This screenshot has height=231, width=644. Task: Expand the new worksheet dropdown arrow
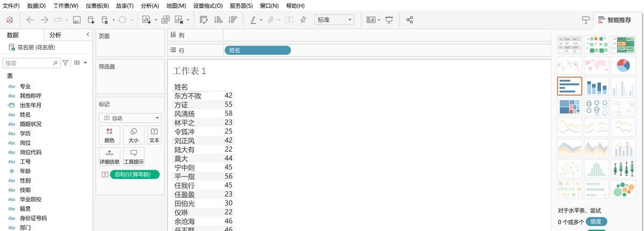pos(156,20)
